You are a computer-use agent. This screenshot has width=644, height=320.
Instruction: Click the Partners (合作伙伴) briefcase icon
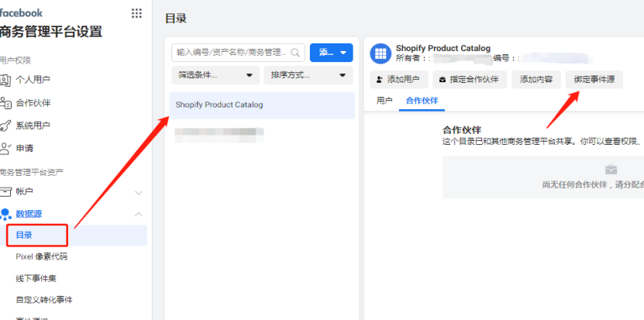point(5,103)
